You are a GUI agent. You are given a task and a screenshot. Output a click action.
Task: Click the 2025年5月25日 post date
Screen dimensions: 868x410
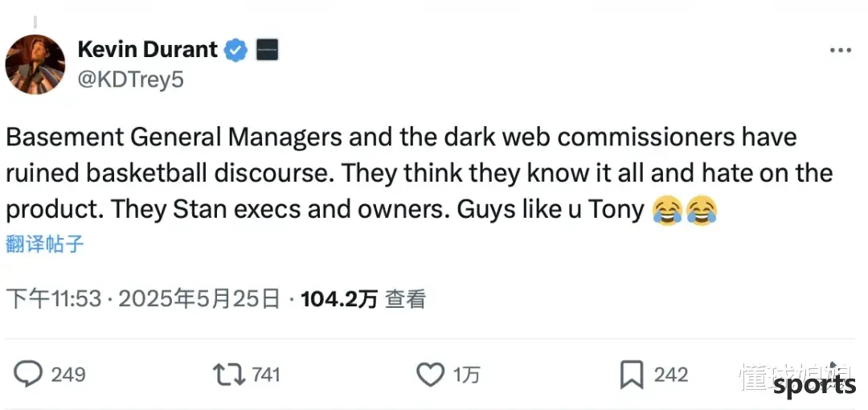(x=199, y=300)
